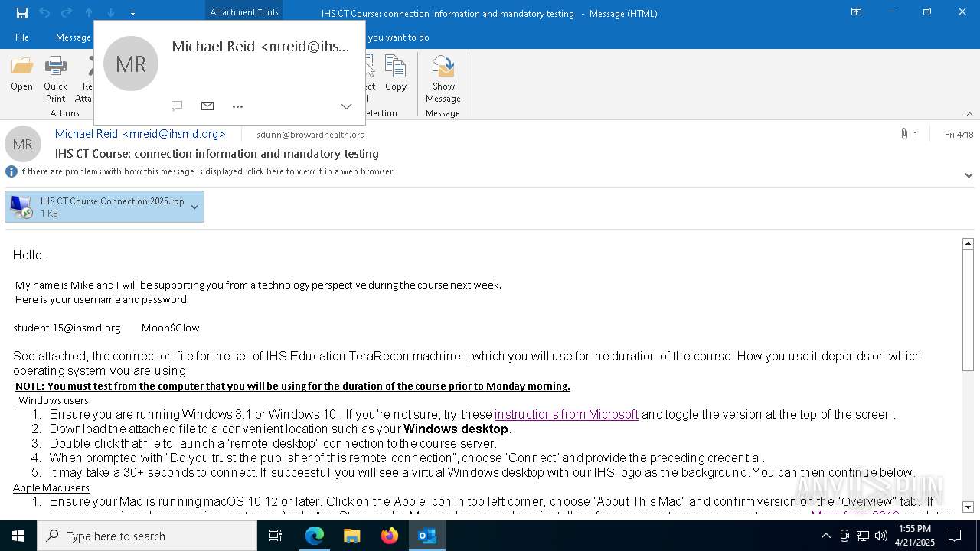Click the bold NOTE line about testing
The image size is (980, 551).
click(x=292, y=386)
